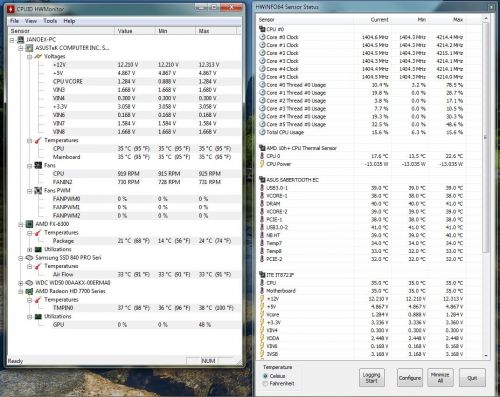Click the CPU #0 icon in HWiNFO64
The image size is (500, 397).
tap(262, 29)
